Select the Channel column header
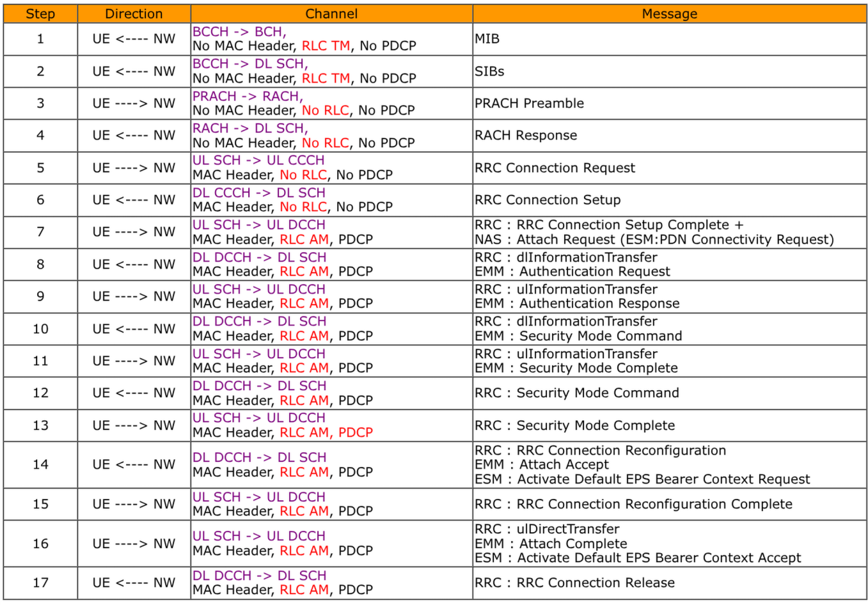 (331, 14)
